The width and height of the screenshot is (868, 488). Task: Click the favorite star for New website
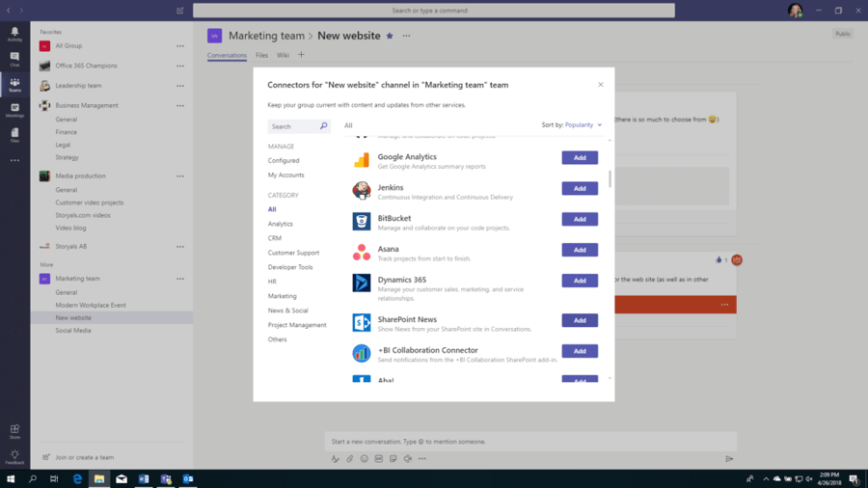390,36
